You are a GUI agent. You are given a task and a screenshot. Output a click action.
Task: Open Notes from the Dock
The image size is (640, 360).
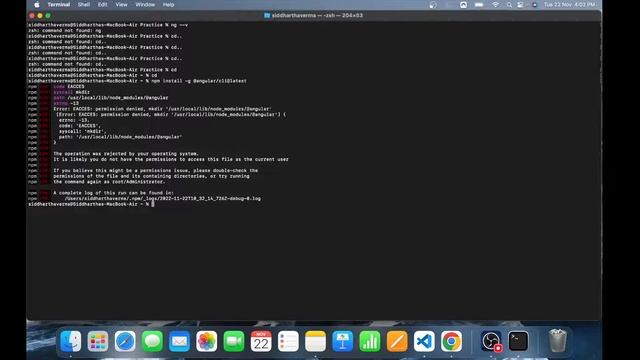[x=316, y=341]
